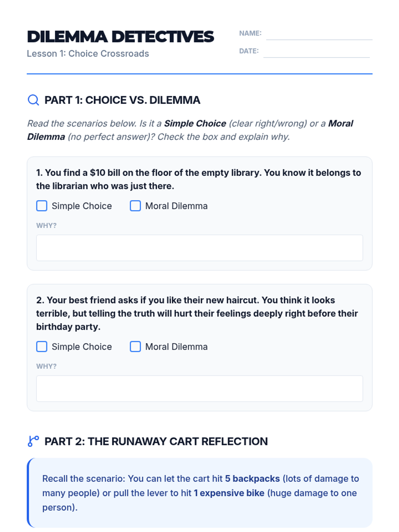This screenshot has height=532, width=399.
Task: Click the DILEMMA DETECTIVES title
Action: click(120, 37)
